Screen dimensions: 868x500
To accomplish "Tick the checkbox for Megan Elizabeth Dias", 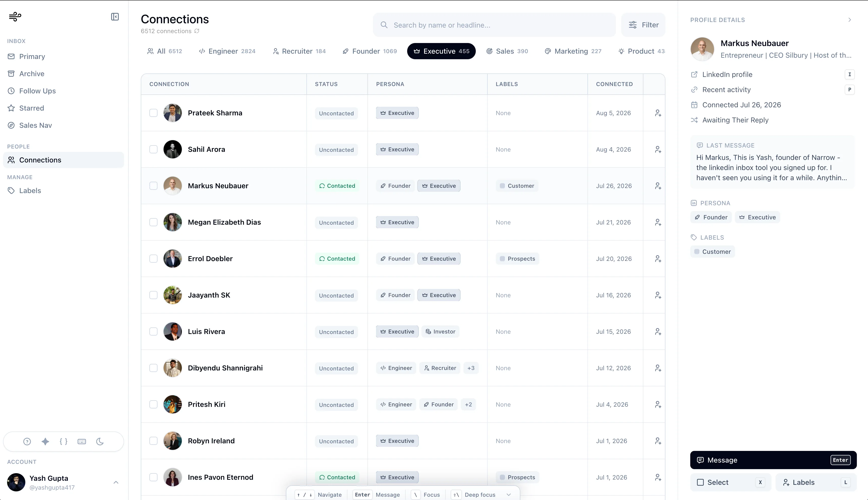I will click(x=153, y=222).
